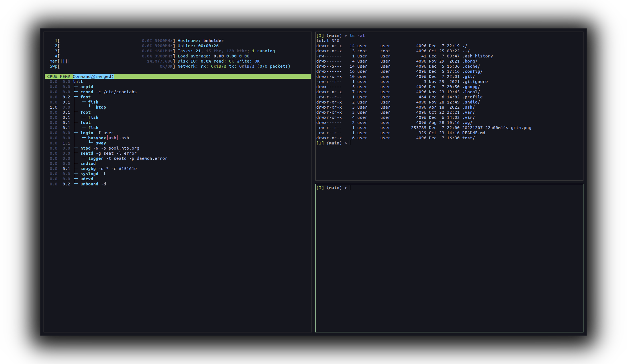Click the MEM% column header
Screen dimensions: 627x364
click(x=65, y=76)
